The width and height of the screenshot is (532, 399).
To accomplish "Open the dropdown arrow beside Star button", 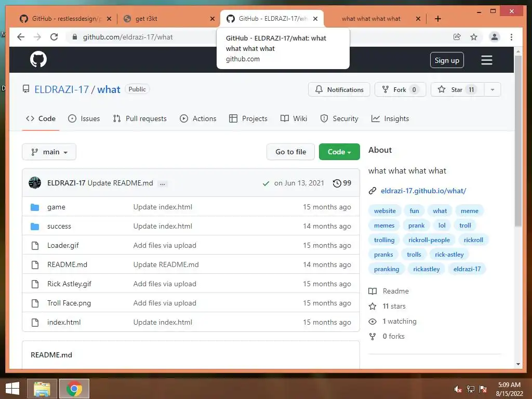I will click(493, 89).
